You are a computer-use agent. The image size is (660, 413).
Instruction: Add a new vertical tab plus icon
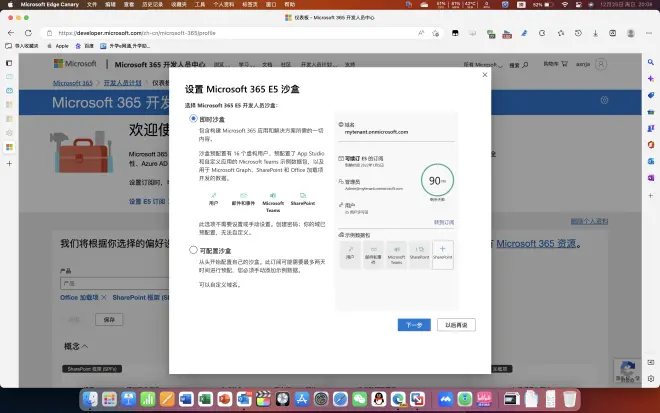coord(9,163)
